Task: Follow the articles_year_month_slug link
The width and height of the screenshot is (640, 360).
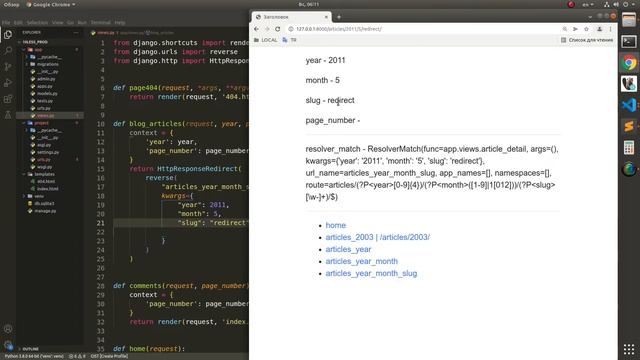Action: (371, 273)
